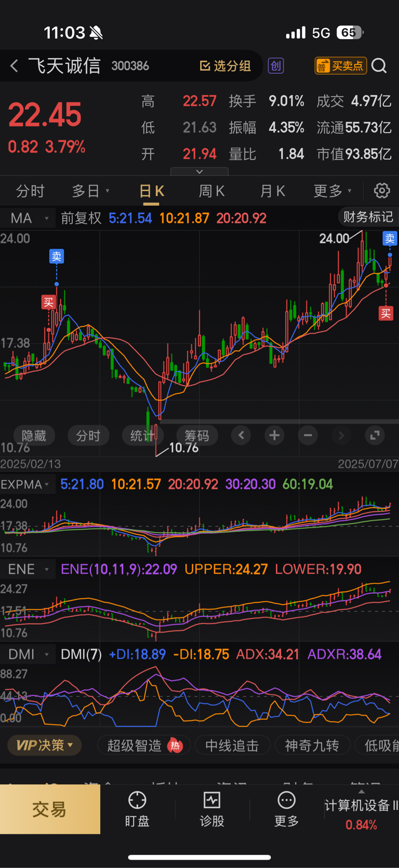Switch to the 分时 tab

[x=30, y=191]
